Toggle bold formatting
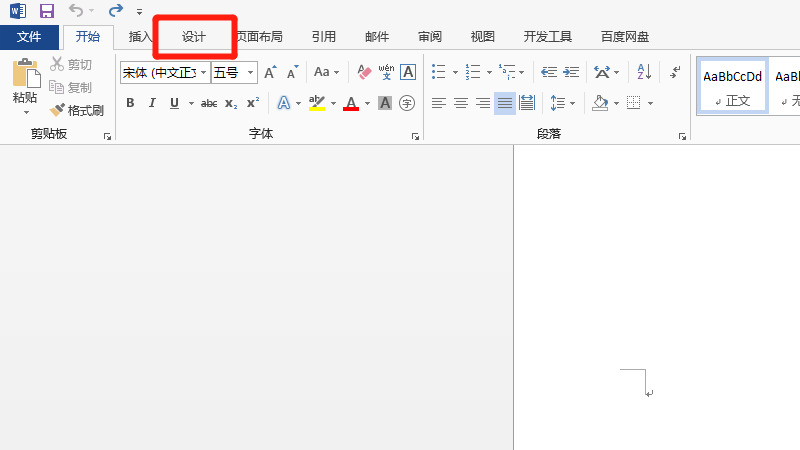The image size is (800, 450). [130, 103]
